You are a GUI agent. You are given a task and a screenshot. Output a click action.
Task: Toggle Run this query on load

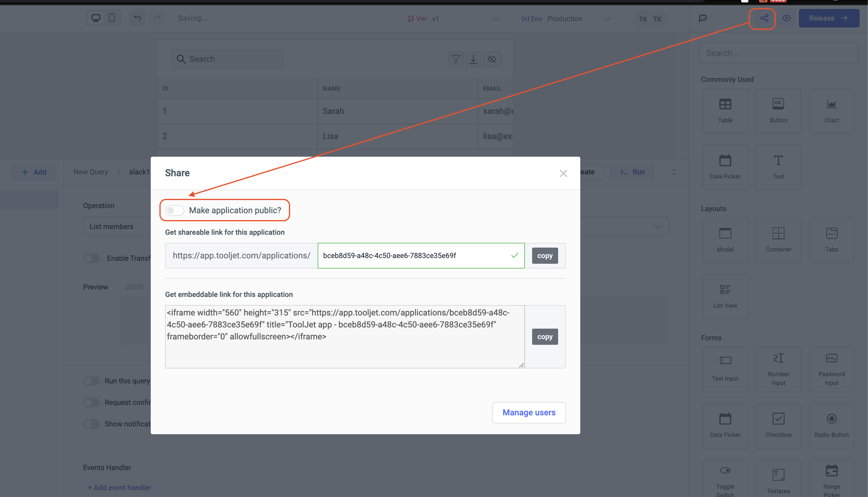92,381
